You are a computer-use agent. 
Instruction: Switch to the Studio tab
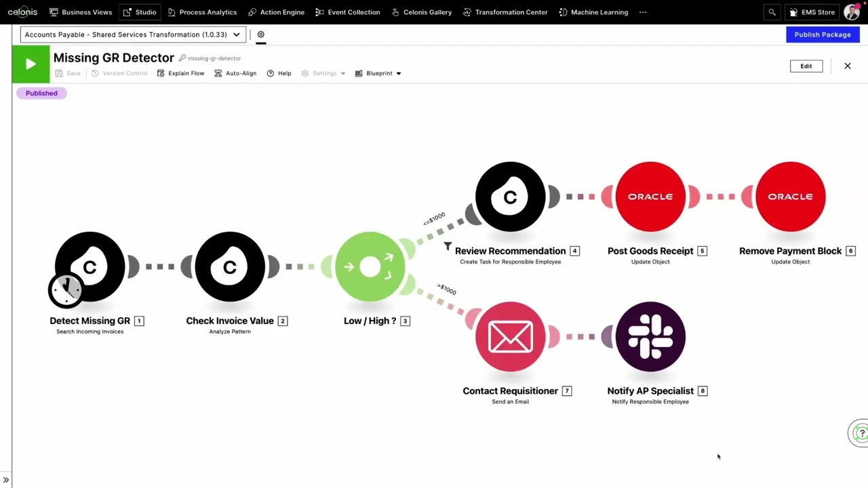pyautogui.click(x=140, y=12)
